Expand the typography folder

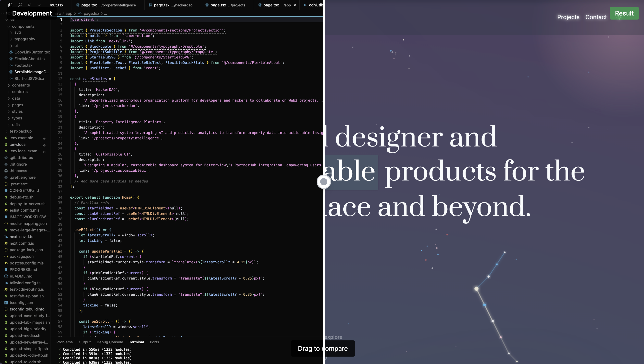(11, 39)
